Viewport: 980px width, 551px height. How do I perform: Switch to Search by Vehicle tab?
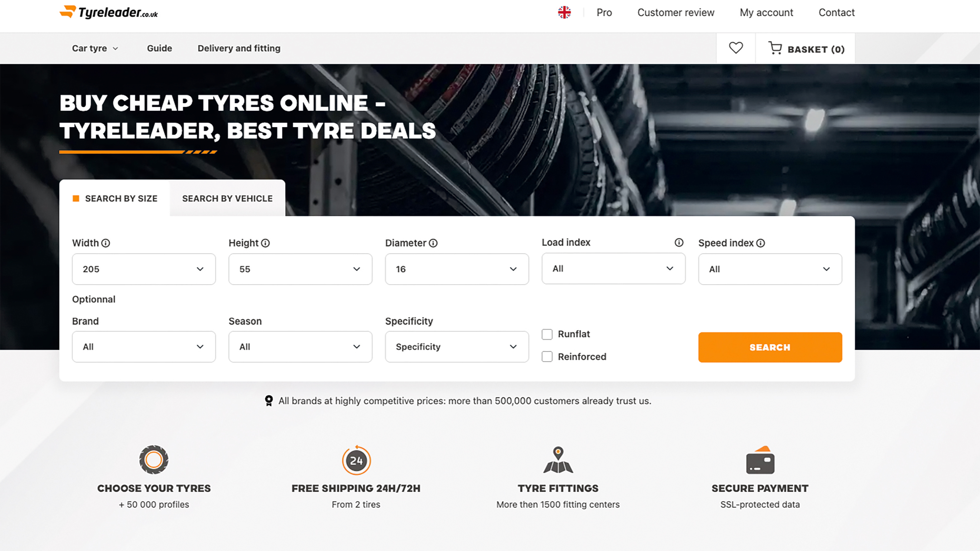point(228,198)
